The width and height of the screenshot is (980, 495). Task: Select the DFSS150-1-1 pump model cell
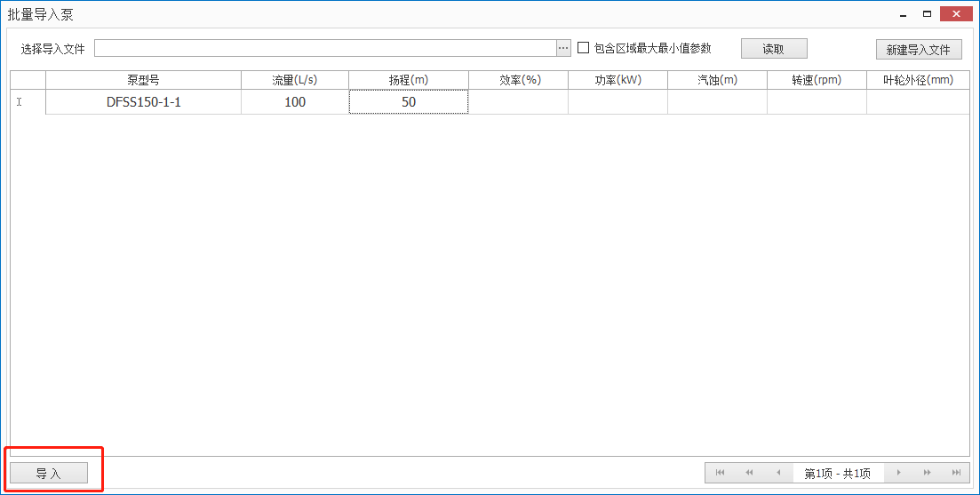[x=143, y=102]
